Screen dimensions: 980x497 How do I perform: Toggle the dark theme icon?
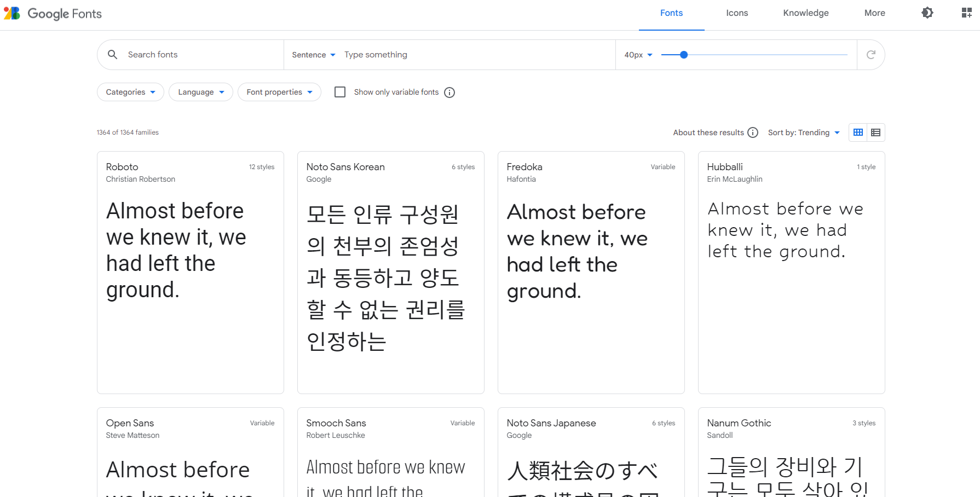[927, 13]
